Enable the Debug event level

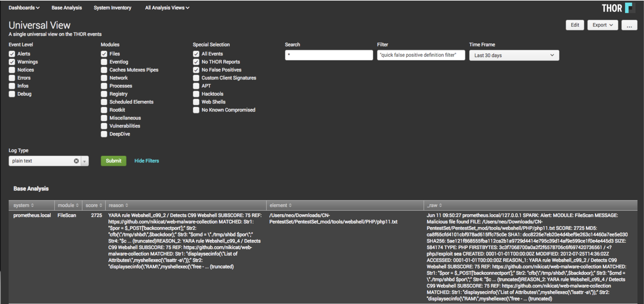pyautogui.click(x=12, y=94)
